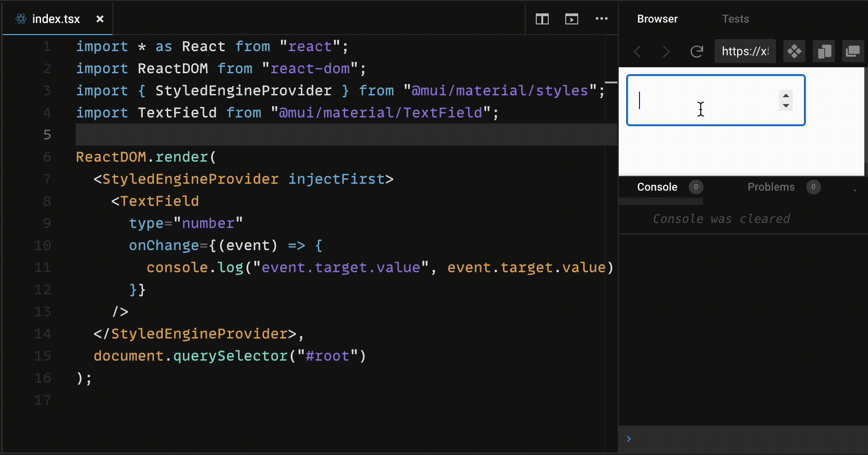Go back in the browser preview
This screenshot has width=868, height=455.
click(638, 51)
